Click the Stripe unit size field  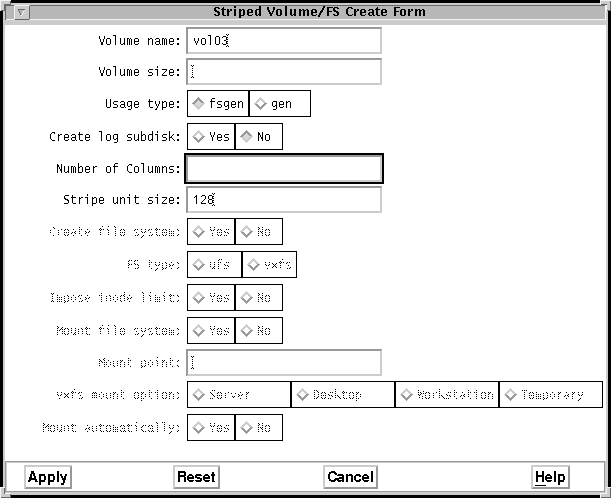[x=284, y=200]
